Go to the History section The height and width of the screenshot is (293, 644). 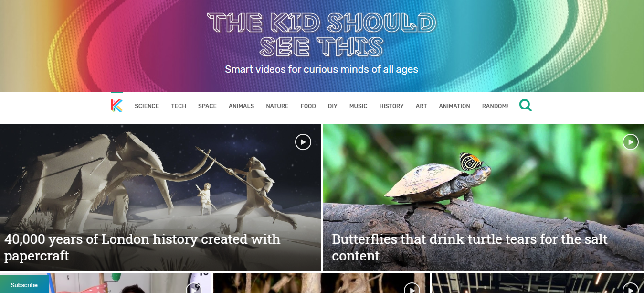click(391, 106)
